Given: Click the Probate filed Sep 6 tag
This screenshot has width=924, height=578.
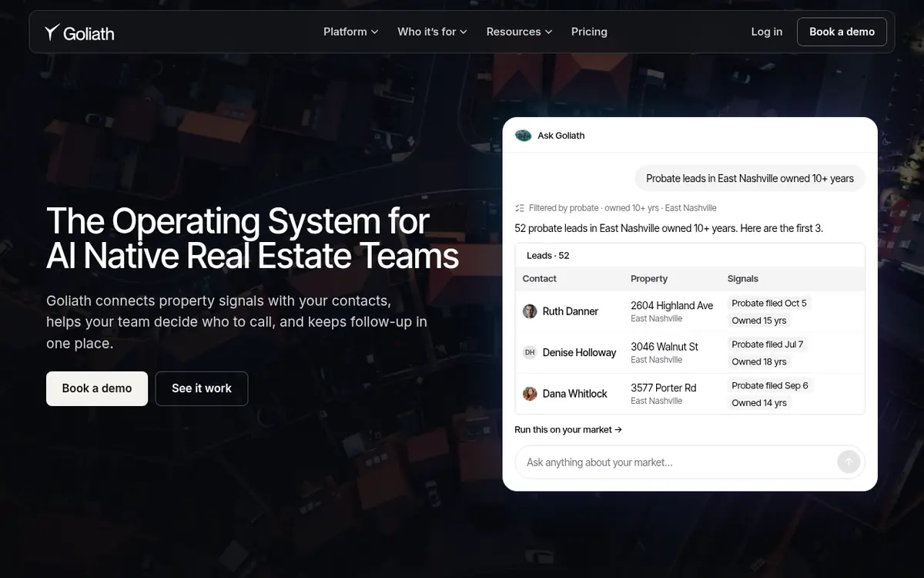Looking at the screenshot, I should point(770,385).
